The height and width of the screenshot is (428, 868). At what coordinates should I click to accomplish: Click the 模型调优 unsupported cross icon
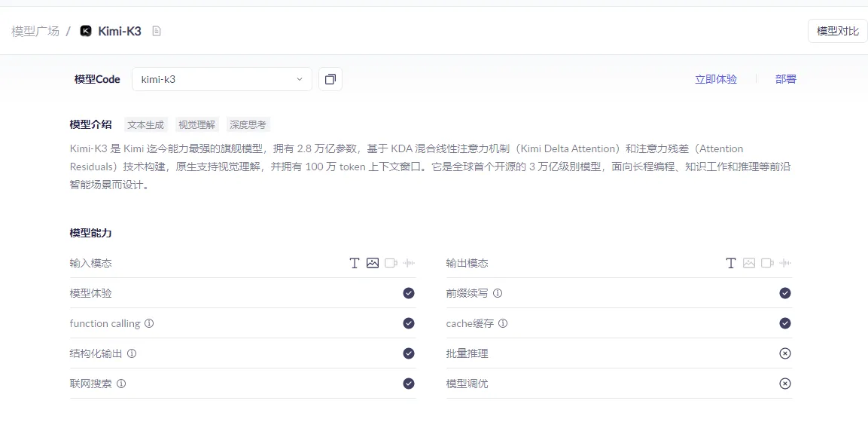click(785, 383)
